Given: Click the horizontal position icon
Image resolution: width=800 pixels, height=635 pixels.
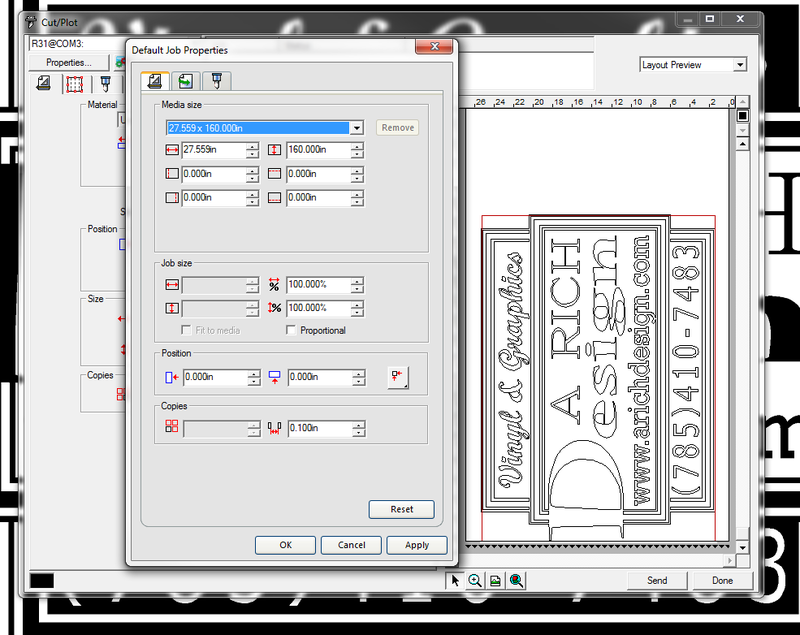Looking at the screenshot, I should pos(172,377).
